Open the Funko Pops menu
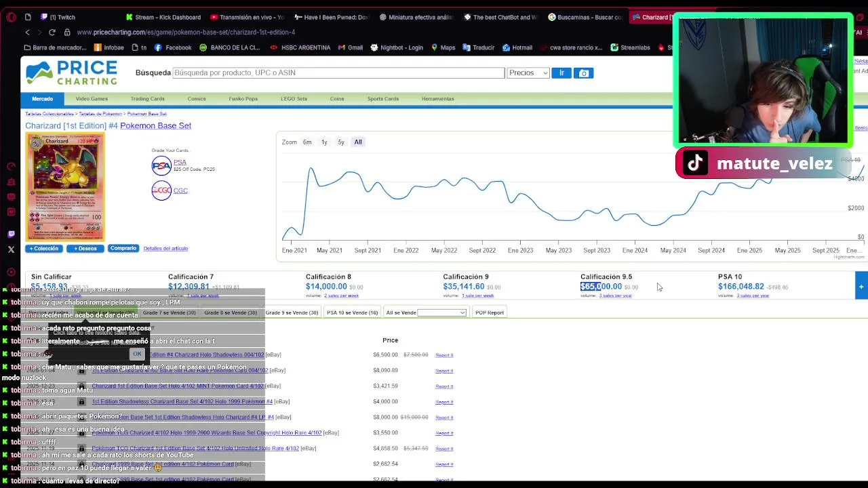 click(x=243, y=99)
